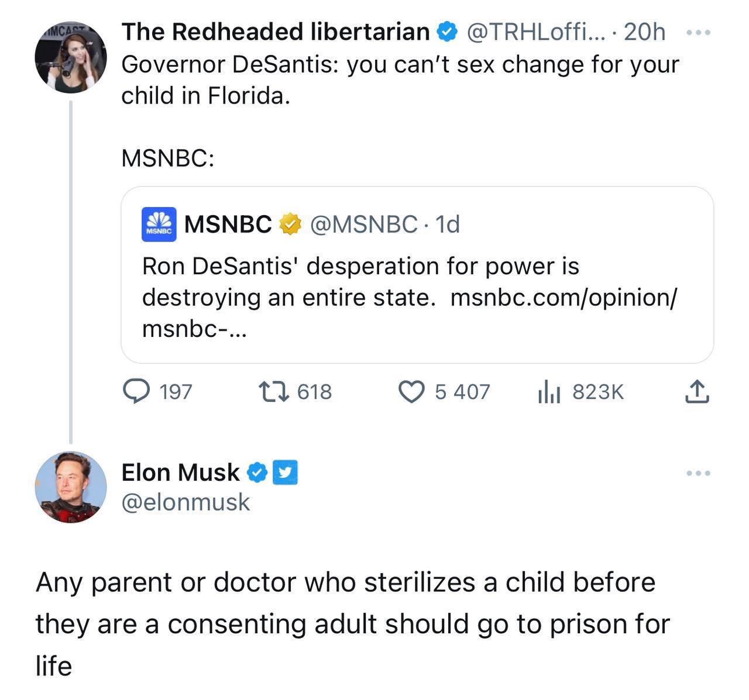Screen dimensions: 749x700
Task: Open the view analytics bar chart icon
Action: 549,391
